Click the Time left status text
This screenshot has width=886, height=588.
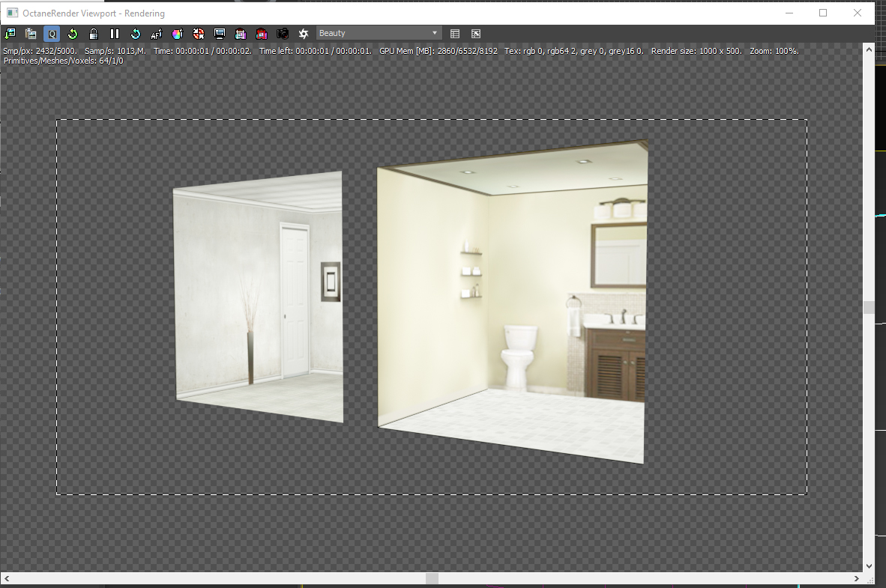pos(316,51)
